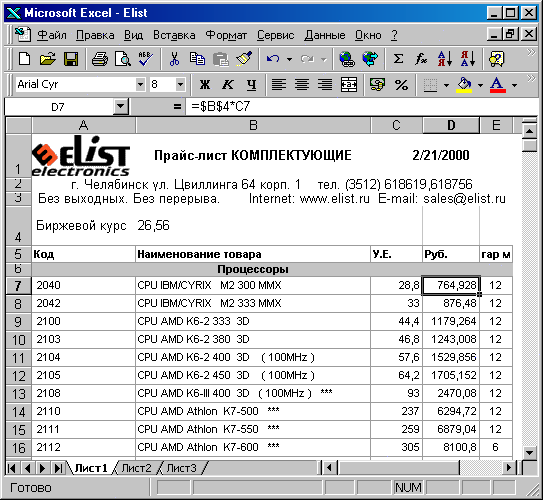Redo the last undone action
The image size is (543, 500).
click(x=307, y=59)
